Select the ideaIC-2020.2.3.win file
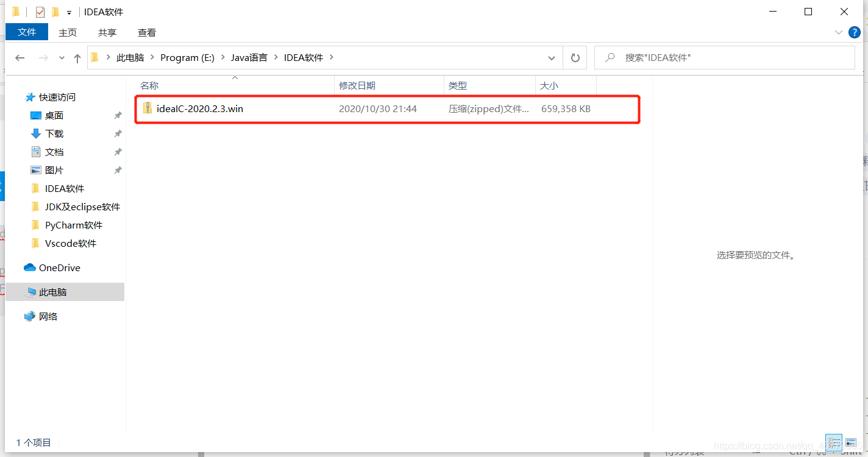 (200, 109)
